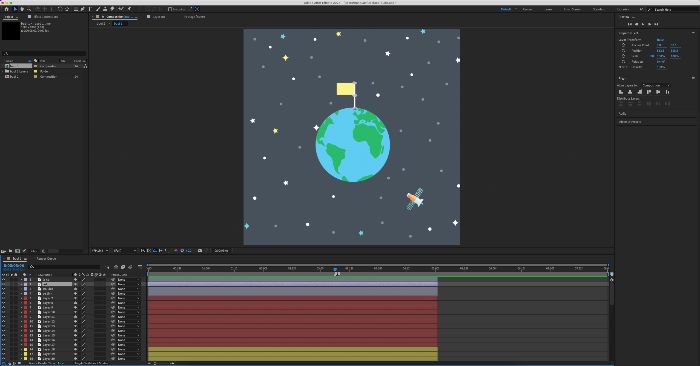Select the Rectangle shape tool

click(76, 9)
